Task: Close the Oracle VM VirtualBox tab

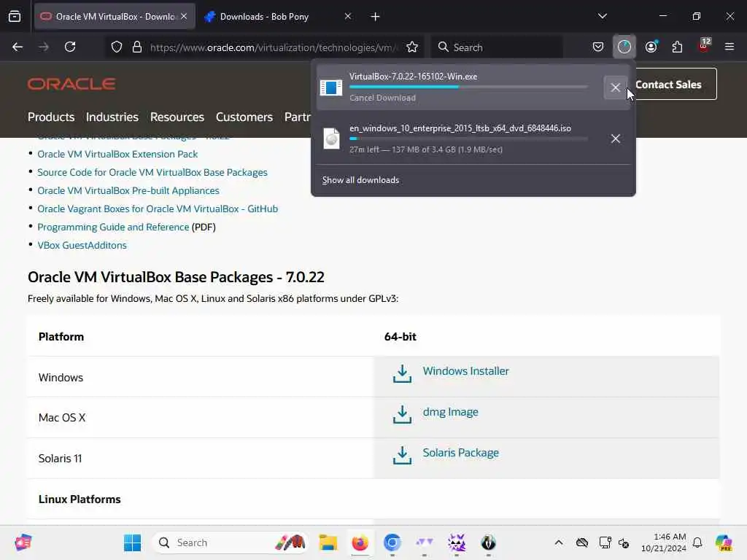Action: pos(184,16)
